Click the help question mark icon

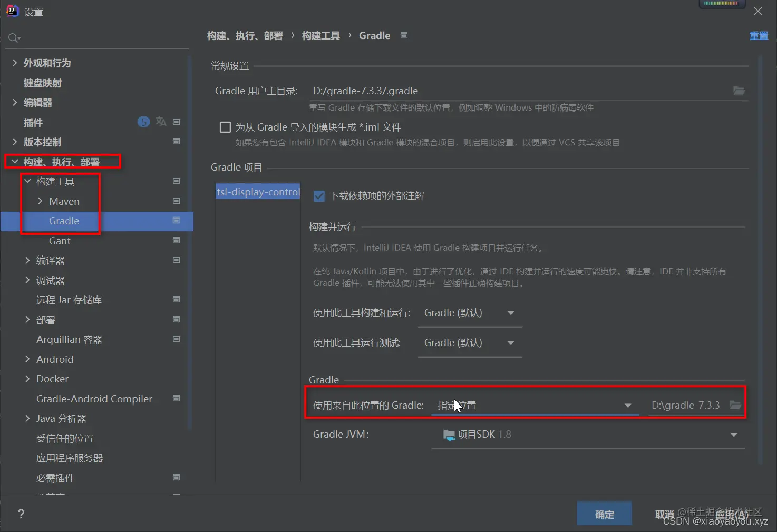point(21,514)
